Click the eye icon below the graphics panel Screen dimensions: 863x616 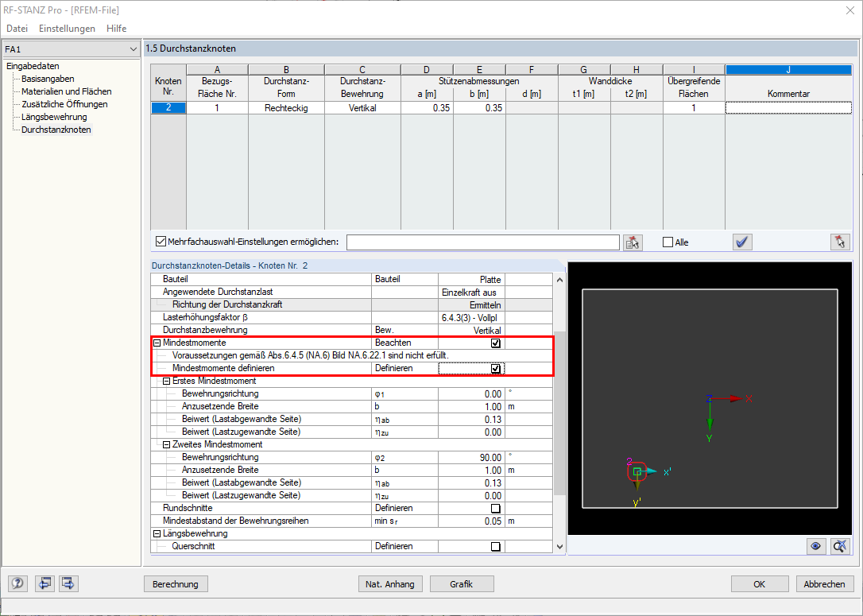click(815, 546)
